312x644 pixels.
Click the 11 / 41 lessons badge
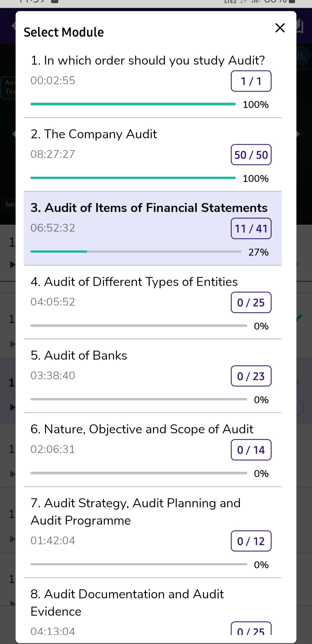coord(251,229)
